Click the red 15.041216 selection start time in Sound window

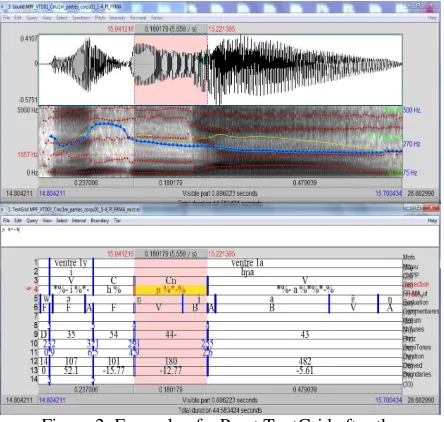click(120, 29)
